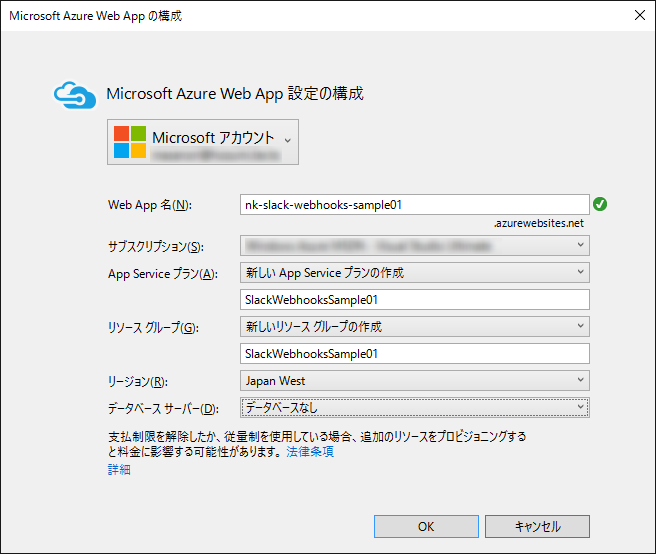The width and height of the screenshot is (656, 554).
Task: Close the Azure Web App configuration dialog
Action: point(640,15)
